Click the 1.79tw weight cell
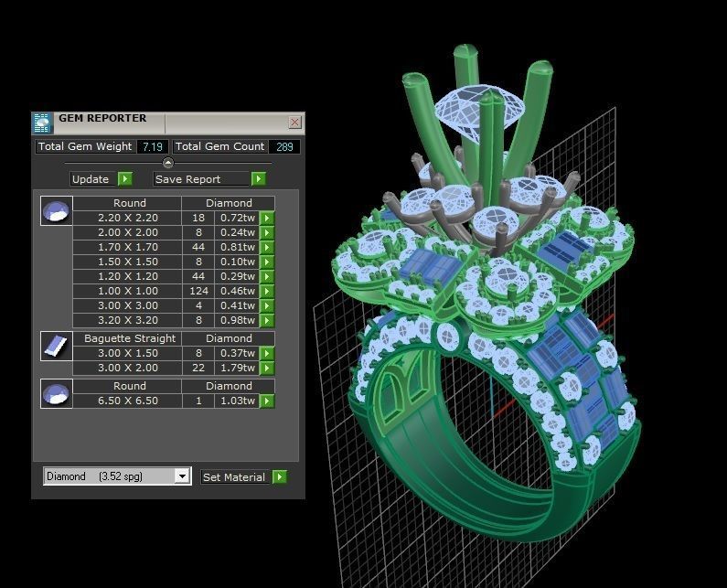727x588 pixels. [x=237, y=369]
